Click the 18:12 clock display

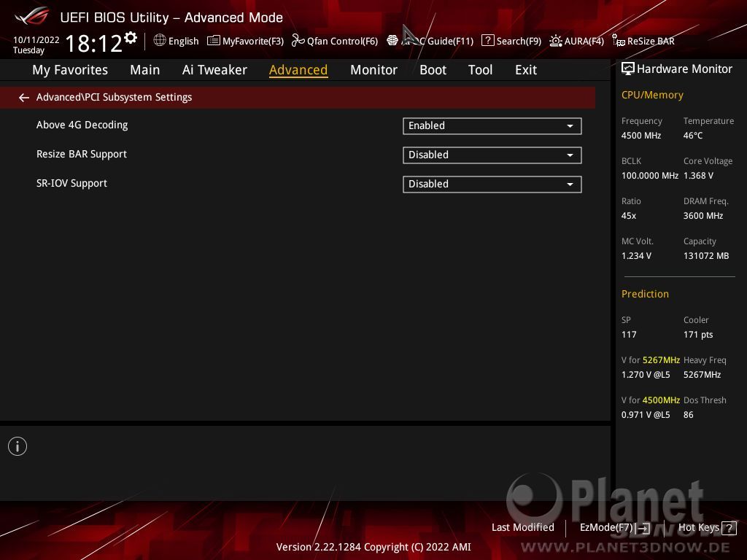coord(94,43)
